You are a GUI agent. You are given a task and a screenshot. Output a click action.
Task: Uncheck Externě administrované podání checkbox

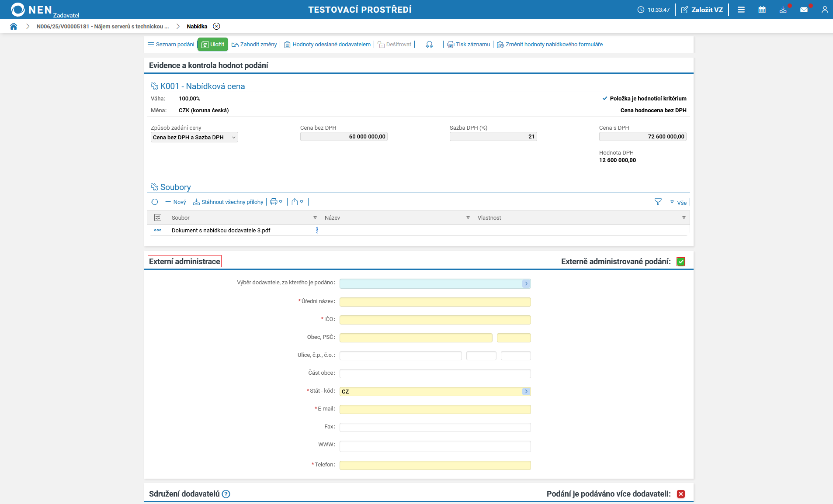click(680, 262)
